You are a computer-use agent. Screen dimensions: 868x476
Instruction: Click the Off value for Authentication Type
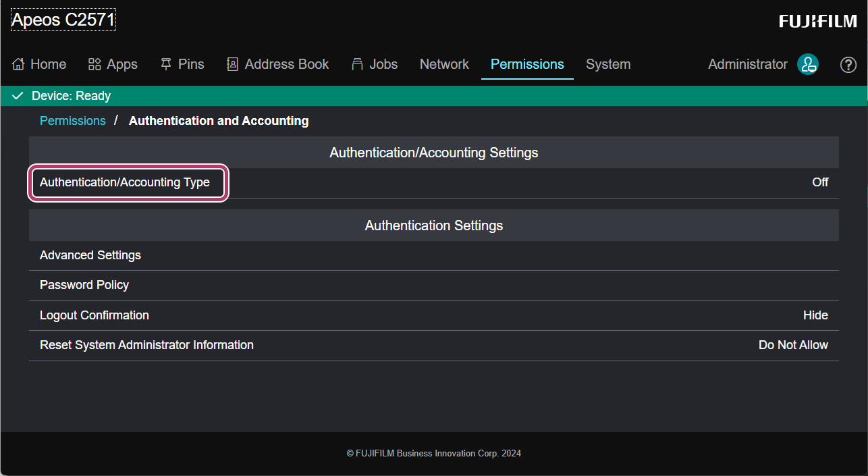click(x=820, y=182)
